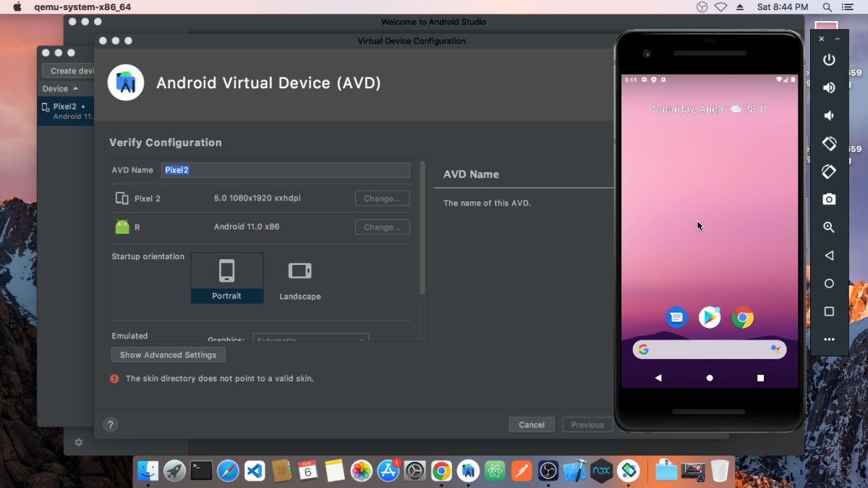Open Android Studio from the dock
Image resolution: width=868 pixels, height=488 pixels.
pyautogui.click(x=468, y=471)
